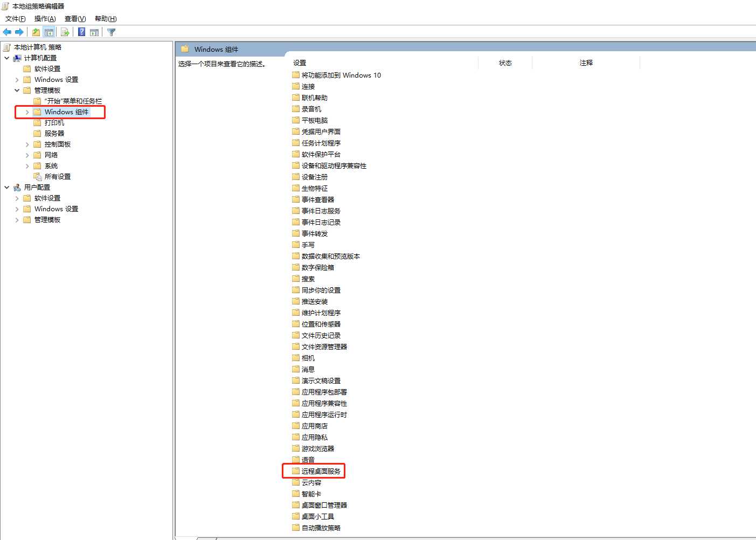
Task: Select the 事件日志服务 folder row
Action: pos(316,211)
